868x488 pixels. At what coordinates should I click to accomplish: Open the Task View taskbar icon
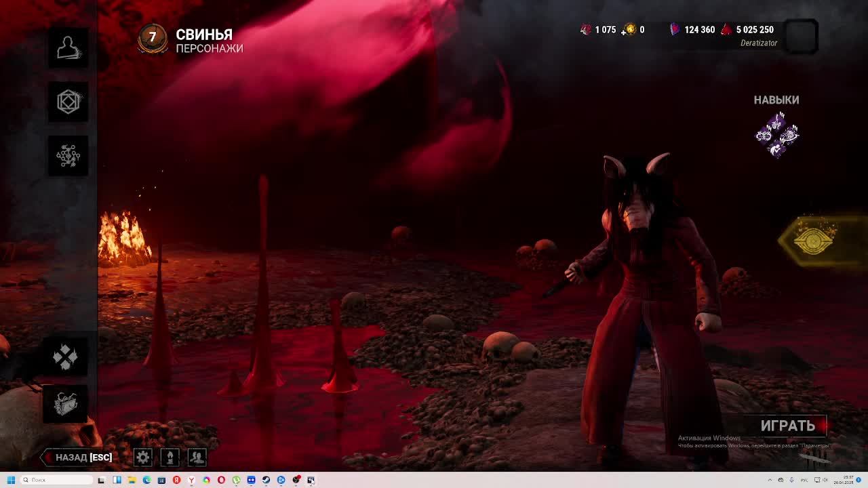[101, 480]
